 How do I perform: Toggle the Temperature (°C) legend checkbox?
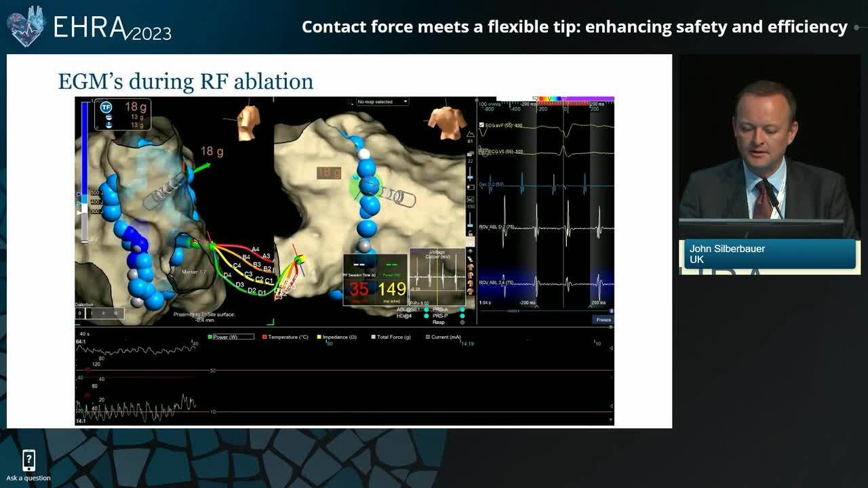coord(264,337)
